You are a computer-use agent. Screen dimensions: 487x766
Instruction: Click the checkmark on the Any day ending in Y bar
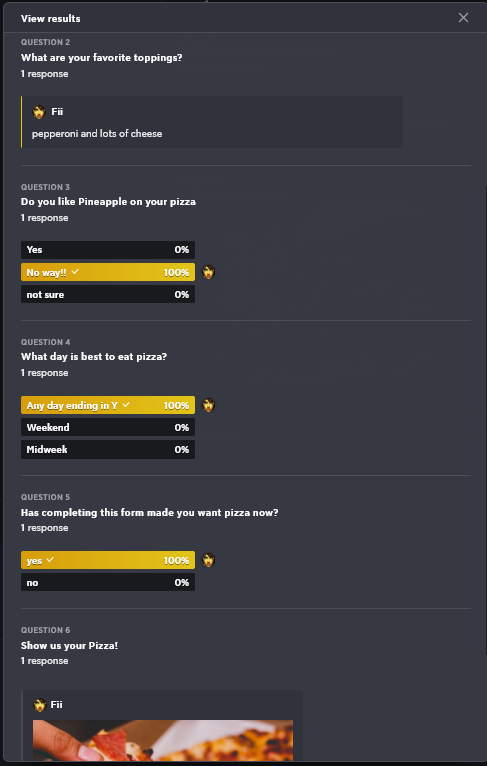126,404
